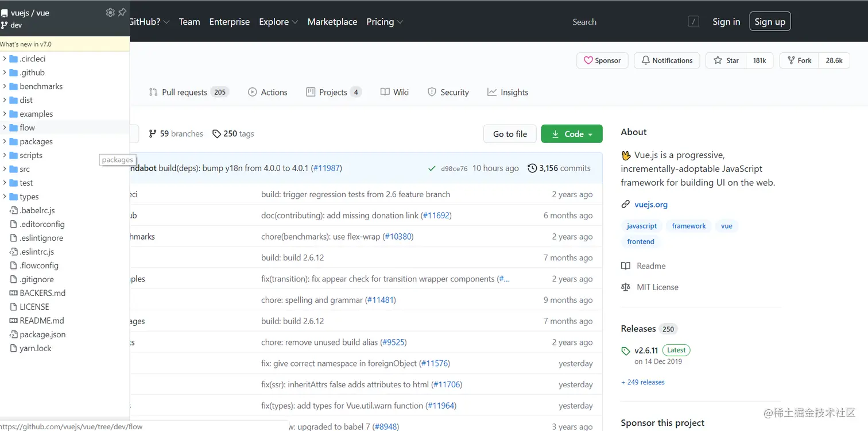Screen dimensions: 868x431
Task: Open the Explore dropdown in header
Action: (278, 22)
